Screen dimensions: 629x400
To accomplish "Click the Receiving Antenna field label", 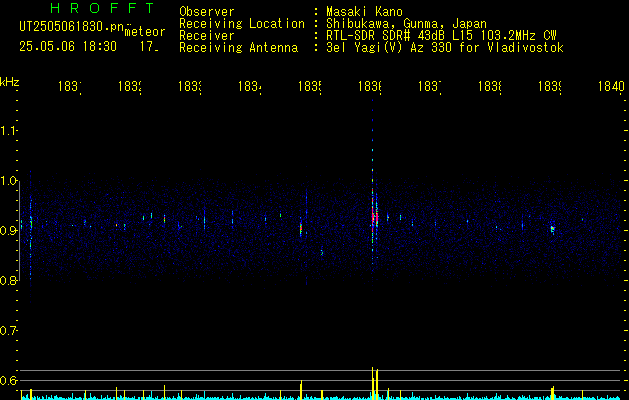I will [x=238, y=48].
